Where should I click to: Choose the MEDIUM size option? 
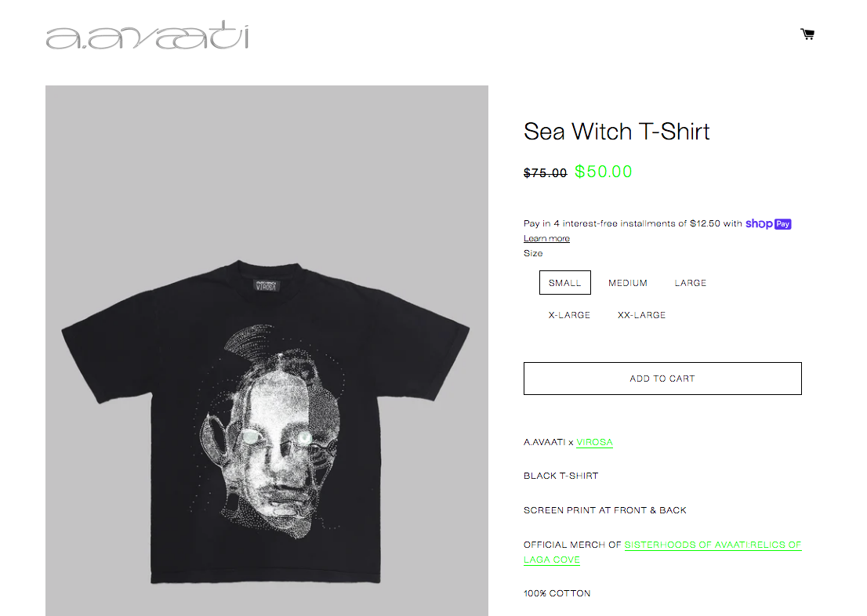coord(628,283)
